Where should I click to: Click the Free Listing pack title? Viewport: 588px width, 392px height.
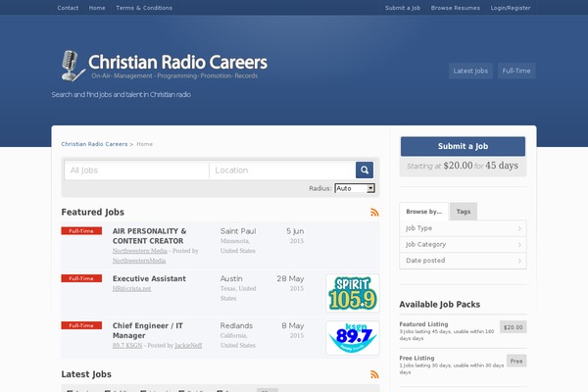pos(416,358)
